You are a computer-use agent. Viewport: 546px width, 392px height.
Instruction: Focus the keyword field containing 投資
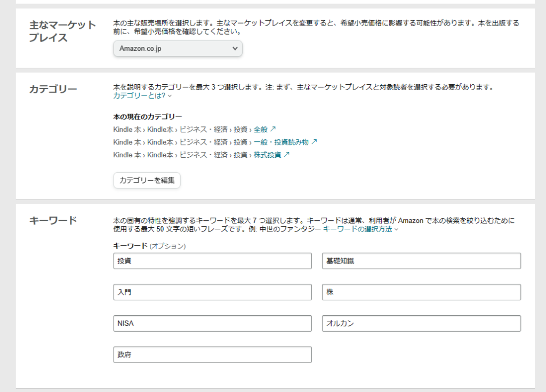(212, 261)
